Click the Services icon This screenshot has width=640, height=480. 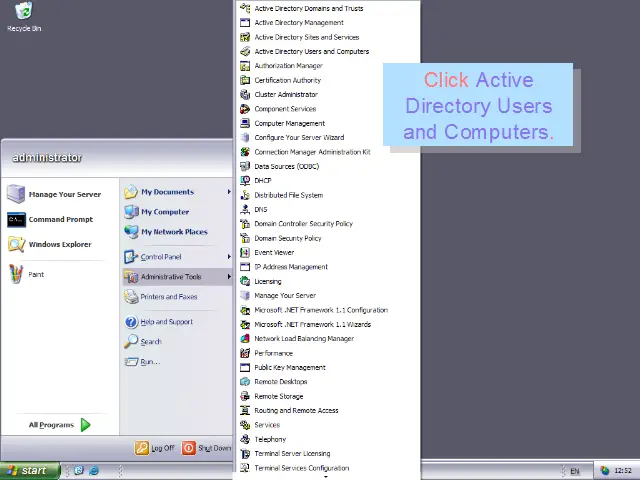(x=245, y=425)
